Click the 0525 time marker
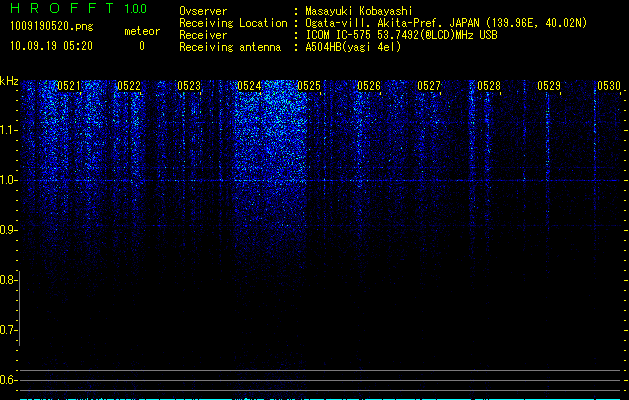 [x=309, y=86]
